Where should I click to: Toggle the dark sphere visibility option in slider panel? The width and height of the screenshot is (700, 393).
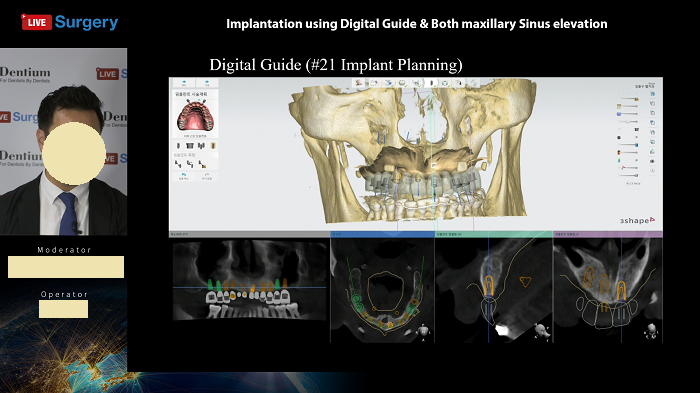click(x=619, y=138)
